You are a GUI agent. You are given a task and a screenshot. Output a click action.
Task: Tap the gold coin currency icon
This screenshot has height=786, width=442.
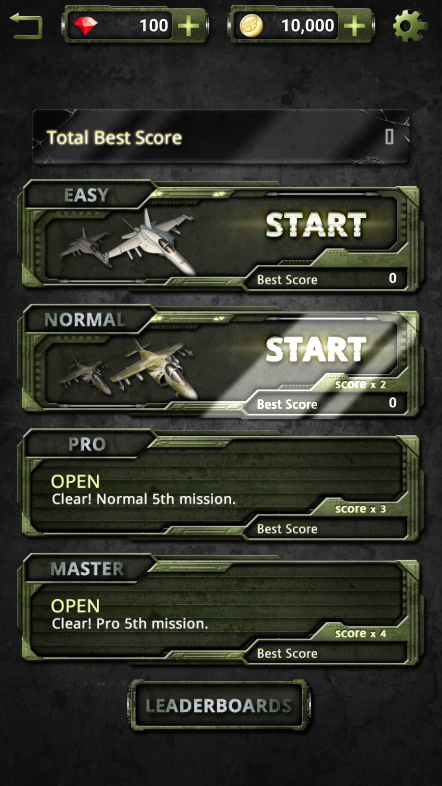[x=251, y=26]
